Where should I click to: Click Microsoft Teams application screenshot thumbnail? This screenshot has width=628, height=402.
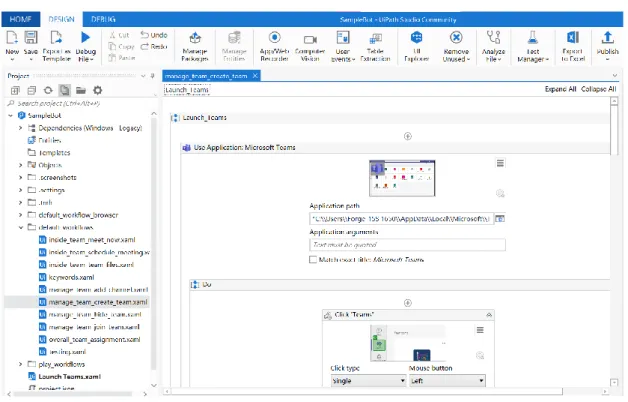tap(402, 179)
